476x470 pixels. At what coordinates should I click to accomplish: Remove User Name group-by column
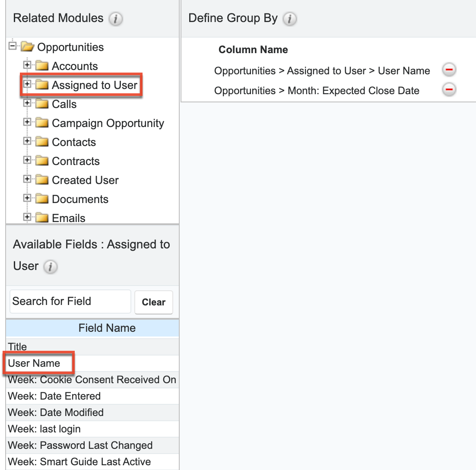pyautogui.click(x=449, y=70)
